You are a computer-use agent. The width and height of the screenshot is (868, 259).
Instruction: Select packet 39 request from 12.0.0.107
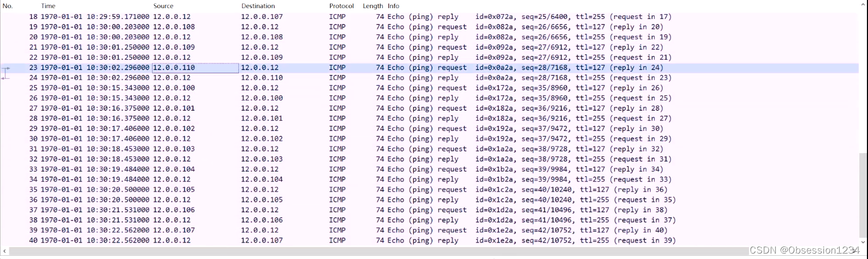429,230
